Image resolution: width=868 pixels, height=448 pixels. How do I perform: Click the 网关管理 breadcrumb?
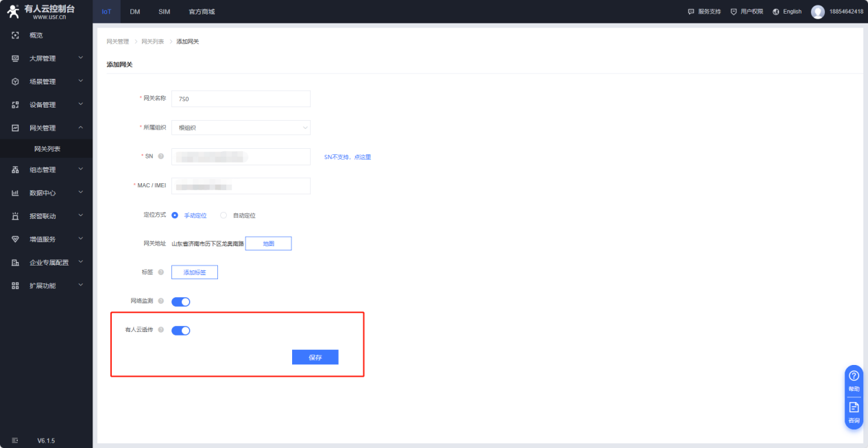pyautogui.click(x=117, y=42)
